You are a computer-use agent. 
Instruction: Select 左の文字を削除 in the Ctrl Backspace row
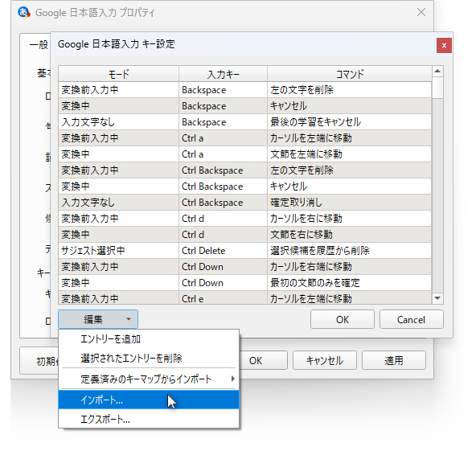[350, 170]
